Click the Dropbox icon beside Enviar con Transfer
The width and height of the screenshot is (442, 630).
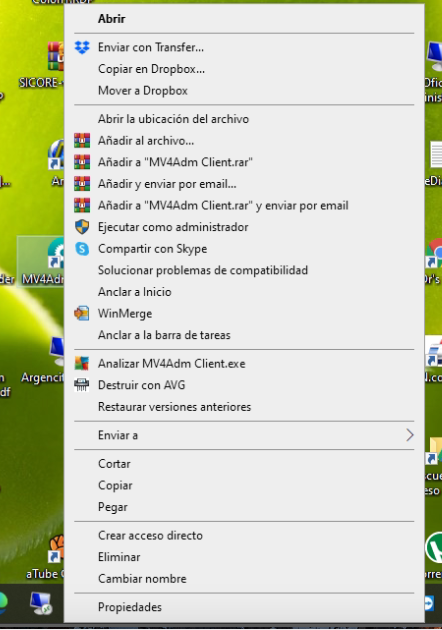(82, 47)
